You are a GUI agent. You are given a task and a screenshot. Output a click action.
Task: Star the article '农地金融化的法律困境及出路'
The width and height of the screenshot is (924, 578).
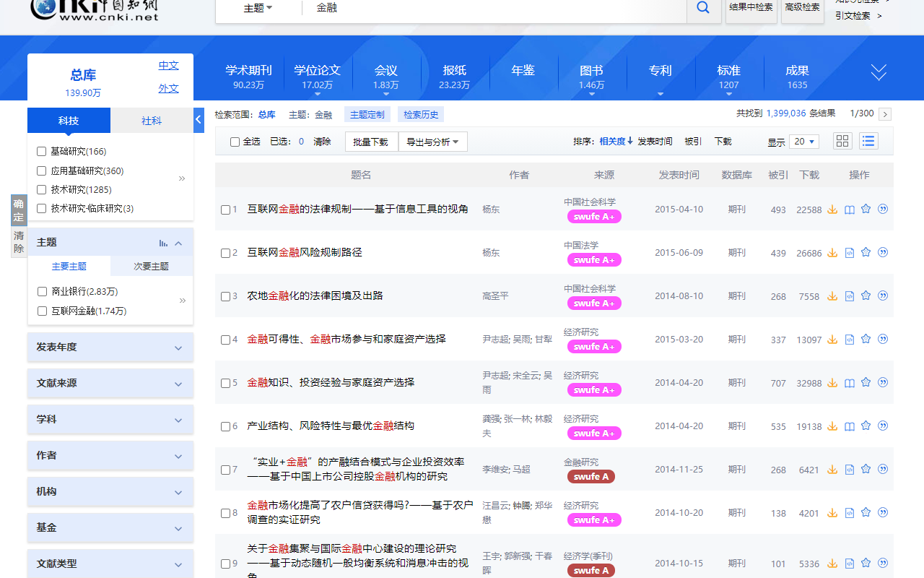click(x=866, y=296)
